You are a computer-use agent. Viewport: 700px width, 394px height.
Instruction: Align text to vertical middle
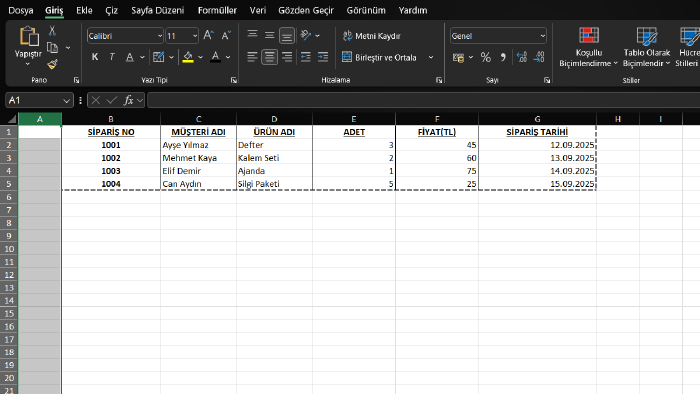[269, 35]
